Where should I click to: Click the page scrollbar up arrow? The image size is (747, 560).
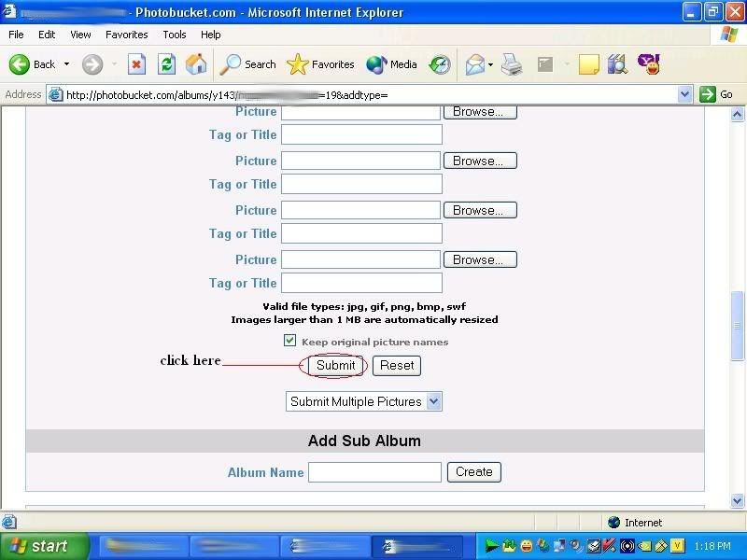tap(738, 114)
